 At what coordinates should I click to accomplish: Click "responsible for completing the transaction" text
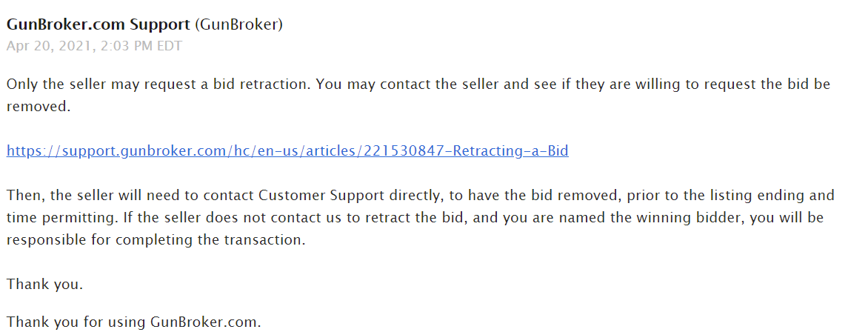coord(154,241)
